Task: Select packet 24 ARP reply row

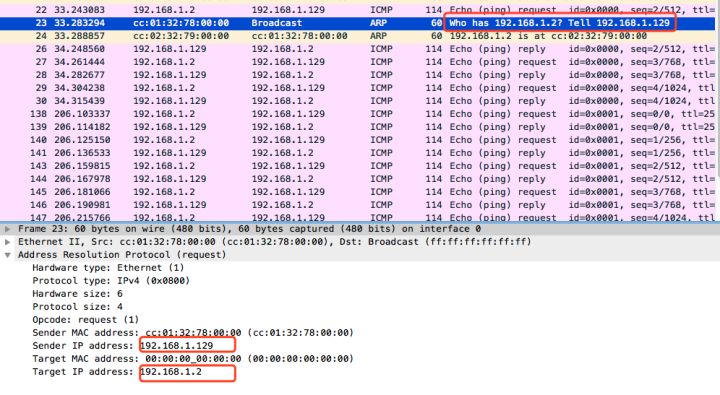Action: [358, 36]
